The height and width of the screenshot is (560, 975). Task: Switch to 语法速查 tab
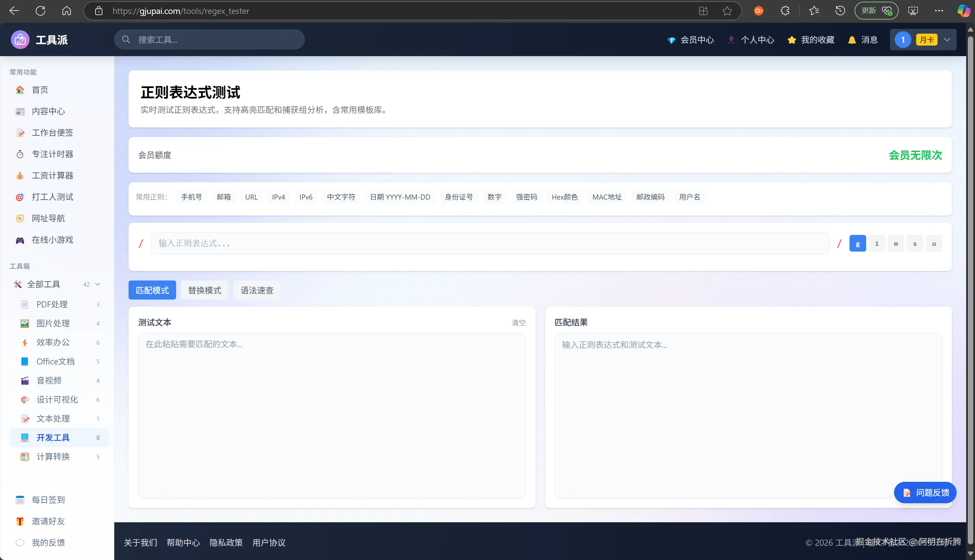coord(256,290)
